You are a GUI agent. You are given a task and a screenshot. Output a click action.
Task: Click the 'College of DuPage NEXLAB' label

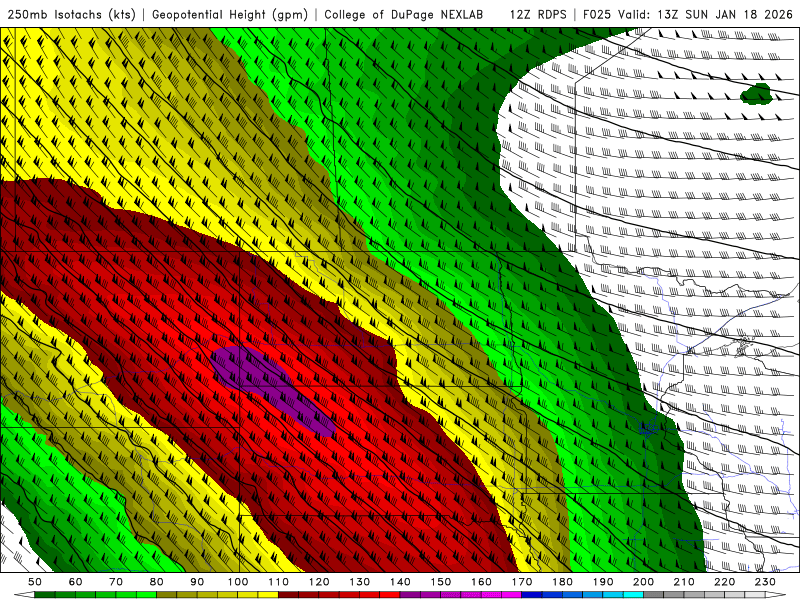pyautogui.click(x=404, y=14)
